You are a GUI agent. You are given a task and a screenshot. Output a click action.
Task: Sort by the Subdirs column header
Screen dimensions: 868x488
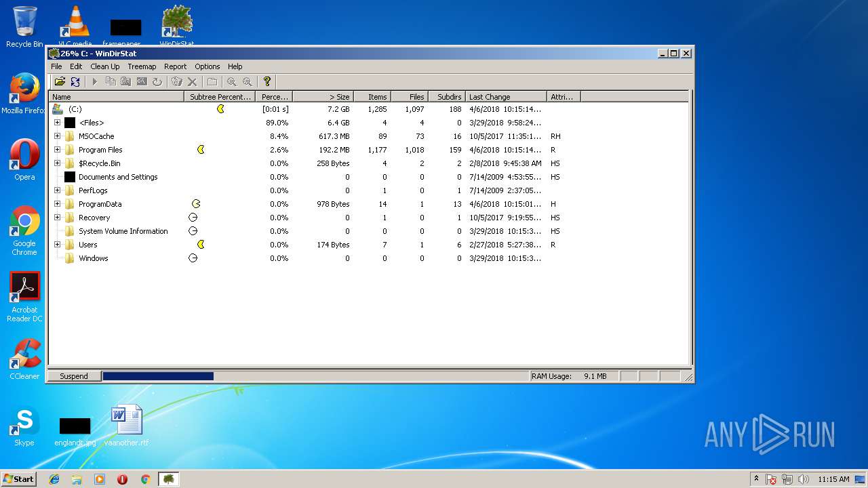pyautogui.click(x=447, y=97)
